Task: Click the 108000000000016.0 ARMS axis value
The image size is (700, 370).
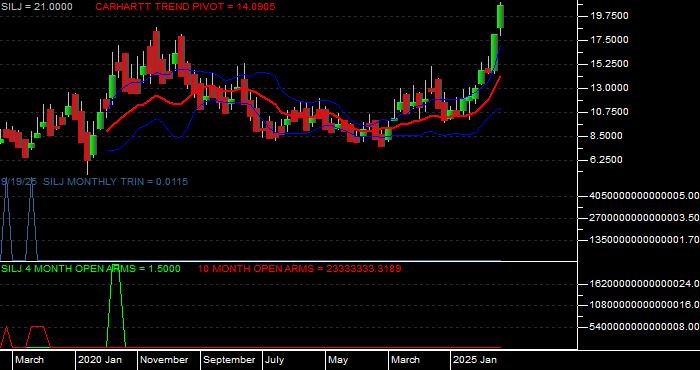Action: tap(645, 306)
